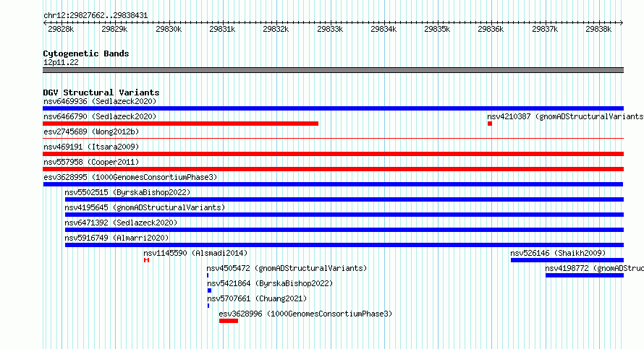The height and width of the screenshot is (349, 644).
Task: Click the 29838k ruler position
Action: point(598,29)
